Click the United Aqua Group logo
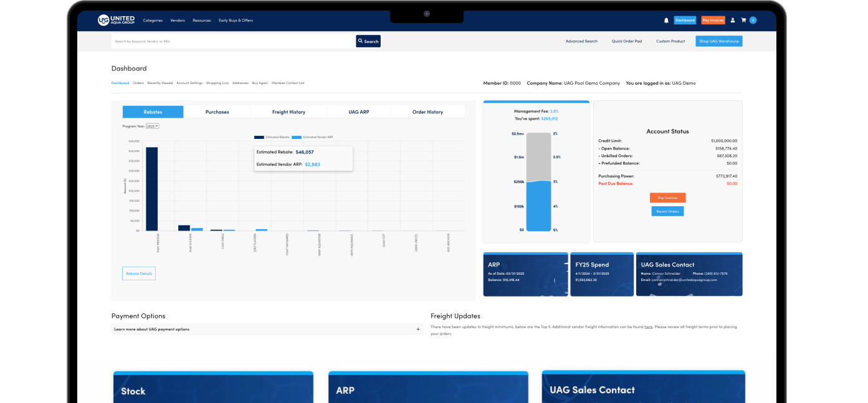Screen dimensions: 868x403 [x=116, y=20]
